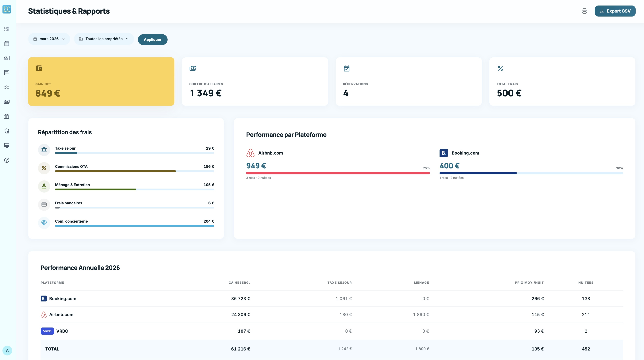Open the help section in the sidebar
Viewport: 644px width, 360px height.
click(7, 161)
